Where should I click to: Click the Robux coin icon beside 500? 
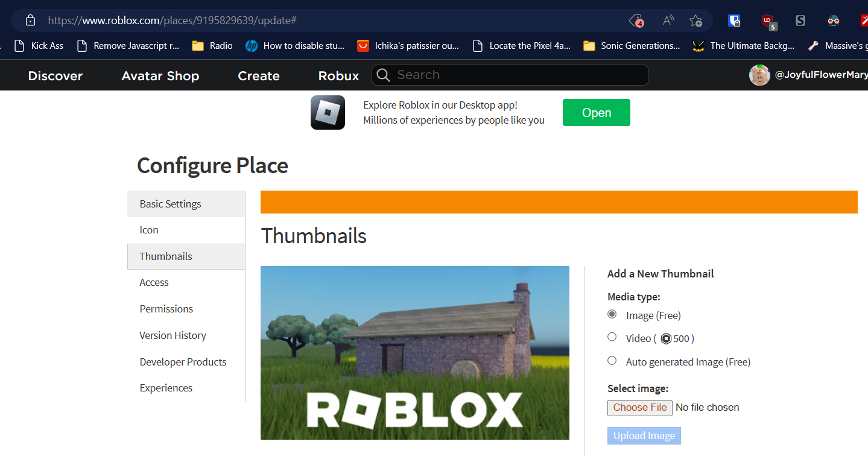[x=666, y=339]
